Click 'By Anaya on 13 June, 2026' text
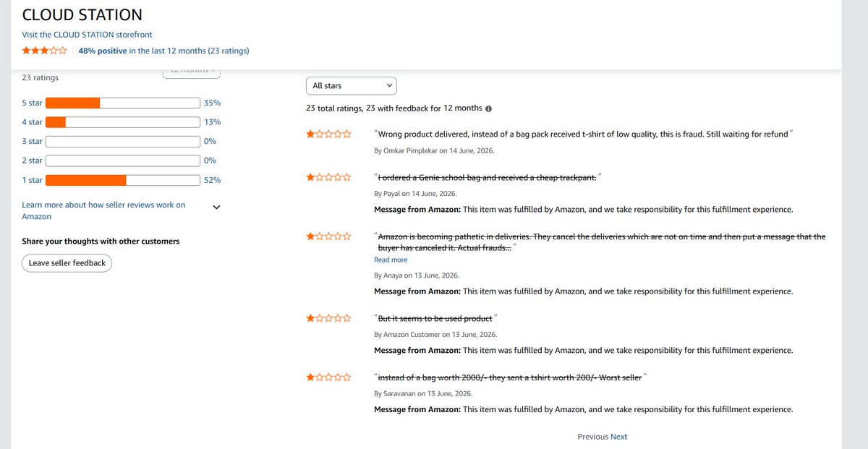The image size is (868, 449). (x=417, y=275)
